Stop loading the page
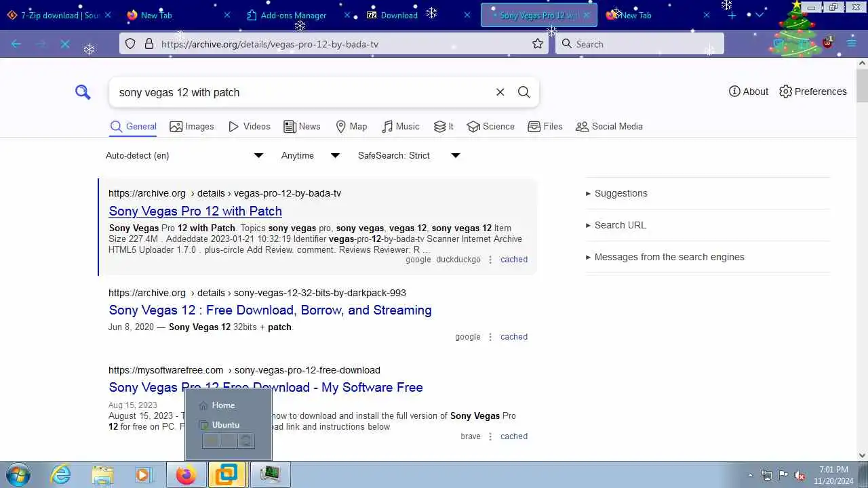Screen dimensions: 868x488 pos(65,44)
